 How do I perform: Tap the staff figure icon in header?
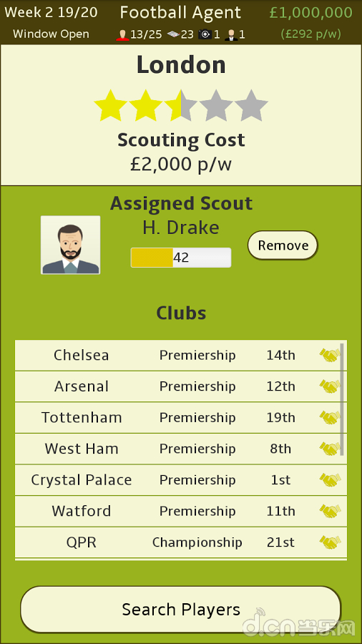230,34
